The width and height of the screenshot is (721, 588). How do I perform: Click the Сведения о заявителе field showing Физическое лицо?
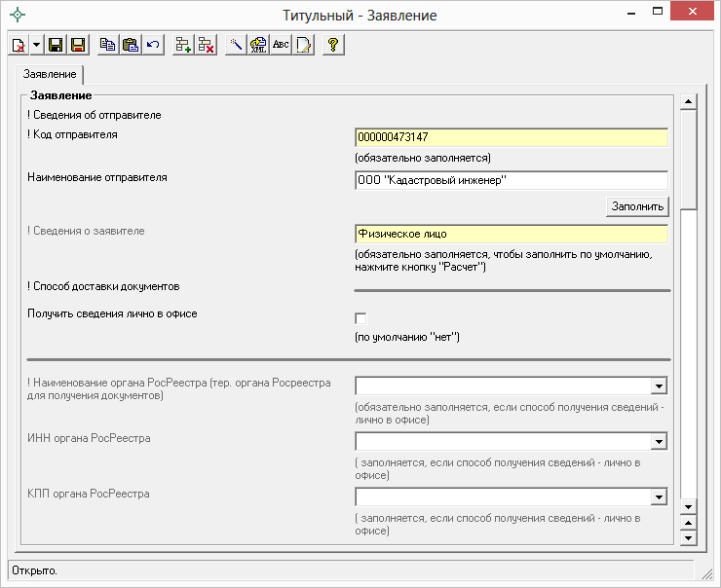512,234
